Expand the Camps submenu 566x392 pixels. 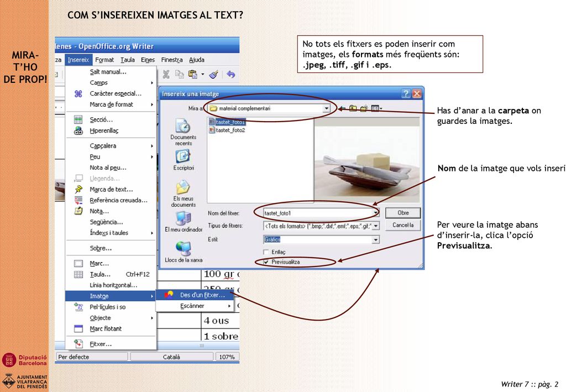click(111, 83)
